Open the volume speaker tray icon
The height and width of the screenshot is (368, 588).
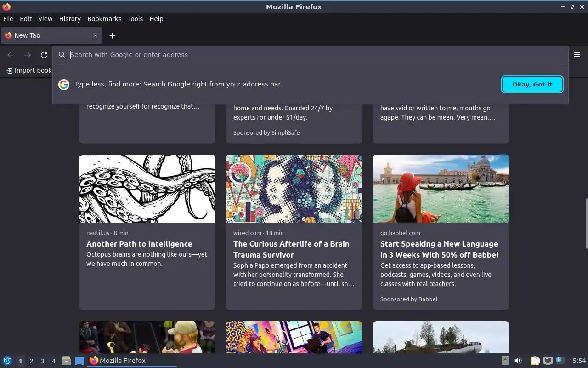518,361
